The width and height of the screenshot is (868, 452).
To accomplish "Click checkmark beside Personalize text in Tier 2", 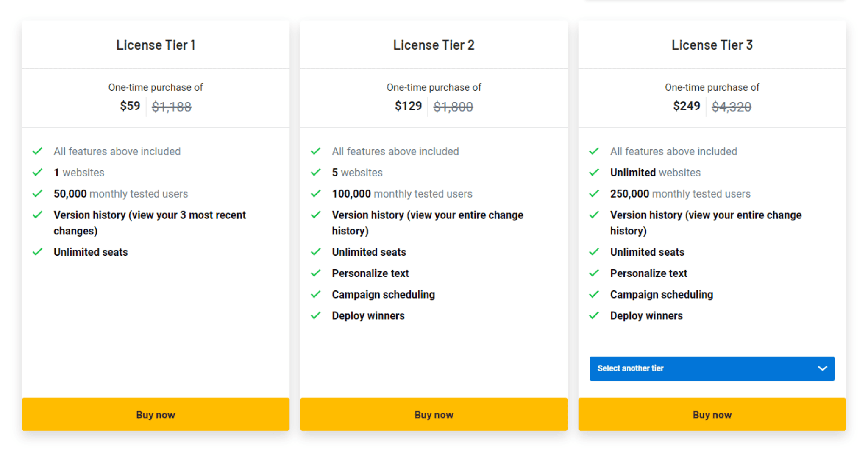I will point(316,273).
